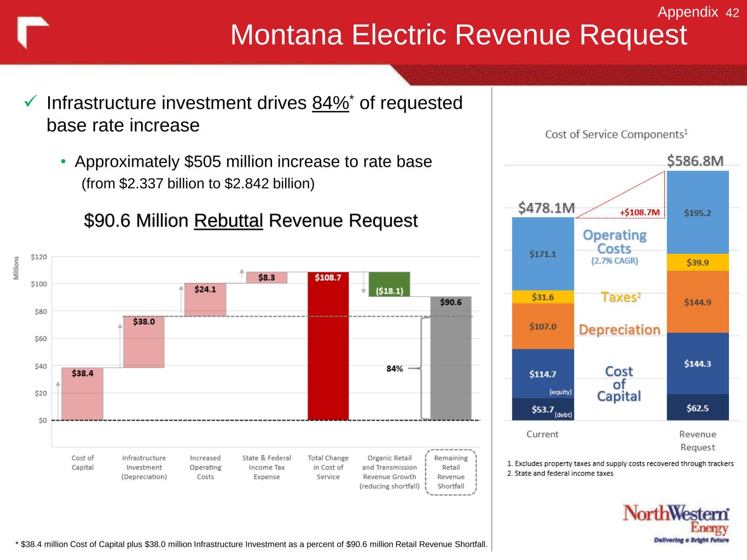Click the underlined word Rebuttal
Screen dimensions: 747x560
(x=228, y=220)
